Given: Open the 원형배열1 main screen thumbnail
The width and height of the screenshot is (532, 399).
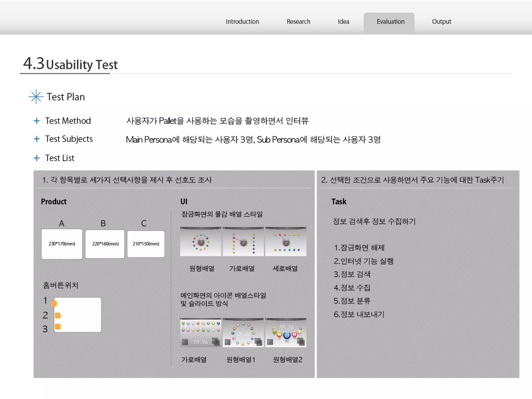Looking at the screenshot, I should click(x=243, y=332).
